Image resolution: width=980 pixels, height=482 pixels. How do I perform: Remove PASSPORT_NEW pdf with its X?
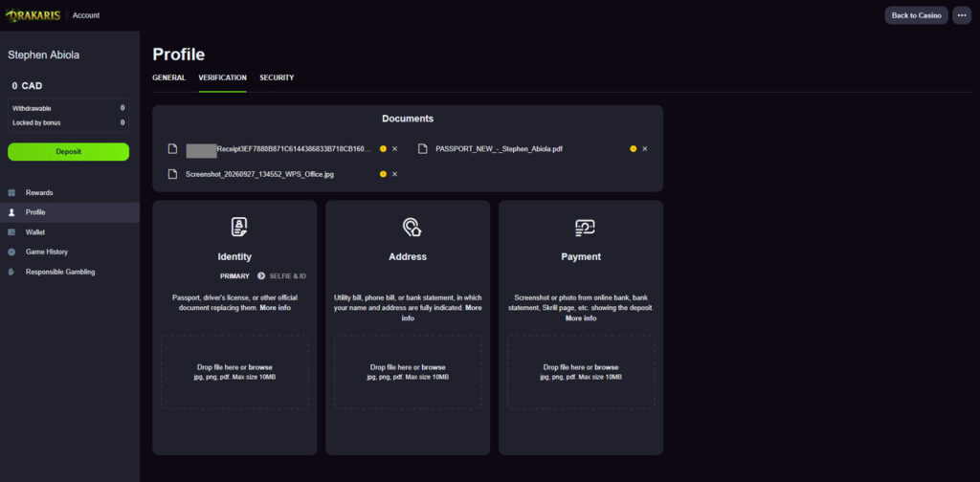point(645,148)
